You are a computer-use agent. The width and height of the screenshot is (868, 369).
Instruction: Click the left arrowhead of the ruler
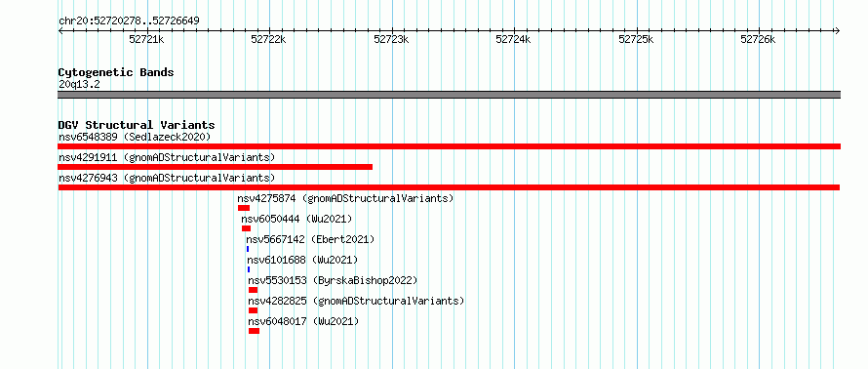tap(60, 30)
